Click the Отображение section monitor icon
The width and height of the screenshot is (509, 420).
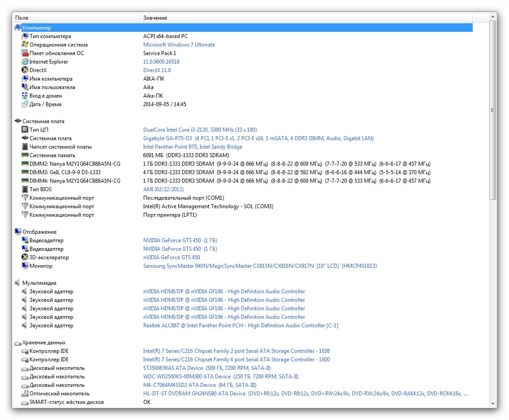(x=18, y=232)
